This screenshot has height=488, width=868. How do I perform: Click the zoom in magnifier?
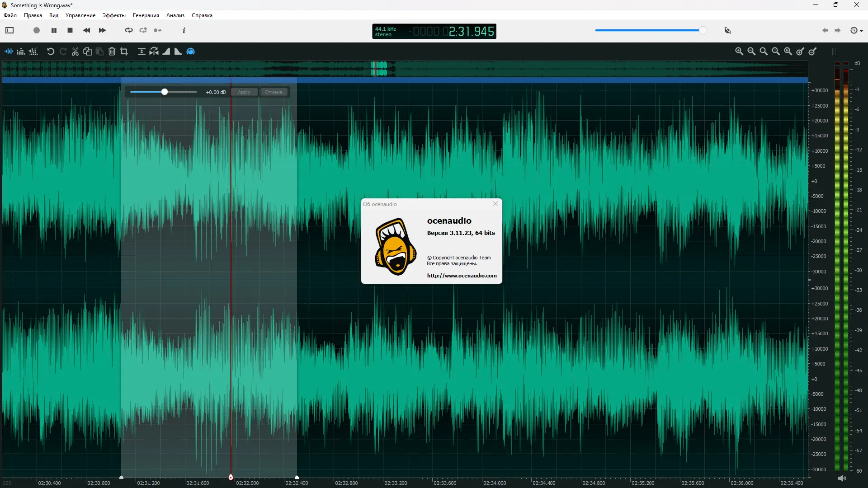[739, 52]
